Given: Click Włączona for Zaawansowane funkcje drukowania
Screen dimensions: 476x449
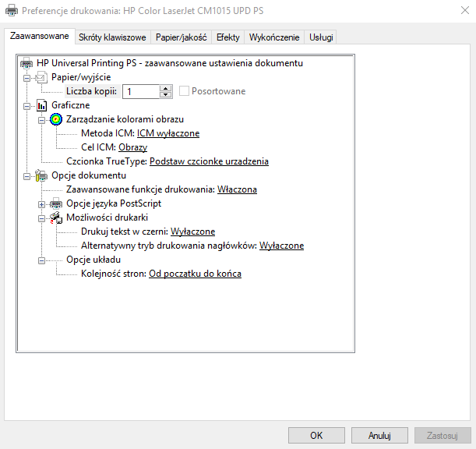Looking at the screenshot, I should [237, 189].
